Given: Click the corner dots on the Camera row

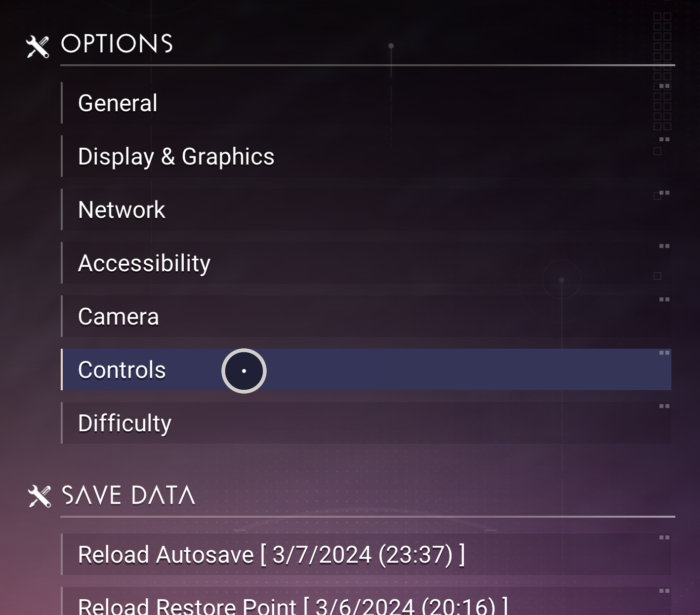Looking at the screenshot, I should click(664, 299).
